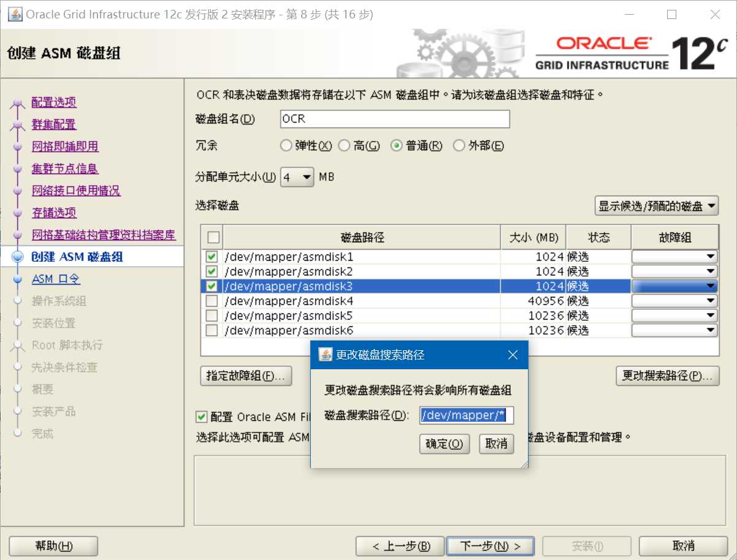The image size is (737, 560).
Task: Open the failure group dropdown for asmdisk4
Action: click(674, 301)
